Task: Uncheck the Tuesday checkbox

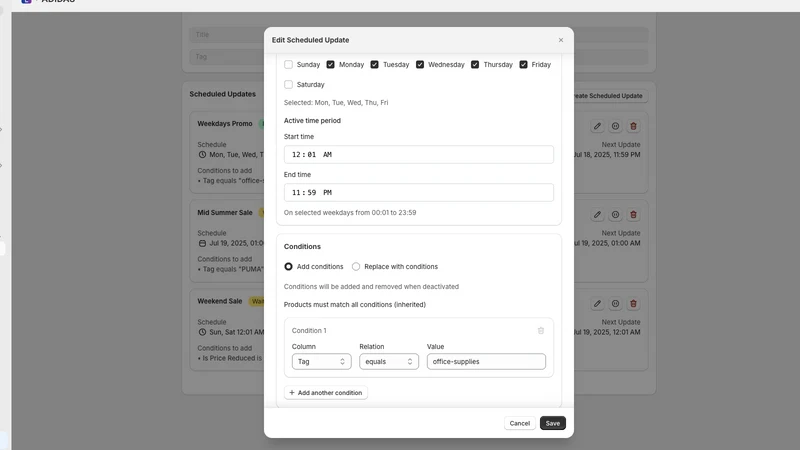Action: (x=374, y=64)
